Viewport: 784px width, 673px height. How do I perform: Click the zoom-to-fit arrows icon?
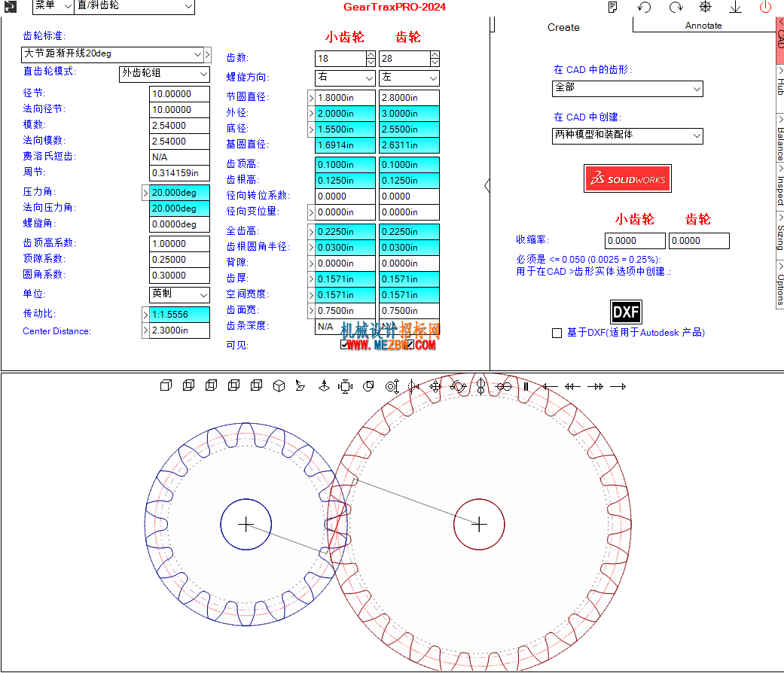[x=345, y=386]
